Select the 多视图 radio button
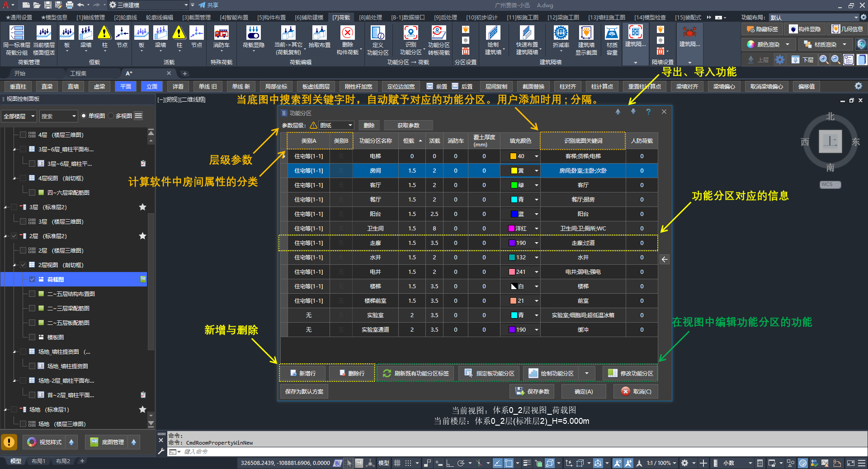This screenshot has width=868, height=469. tap(111, 116)
